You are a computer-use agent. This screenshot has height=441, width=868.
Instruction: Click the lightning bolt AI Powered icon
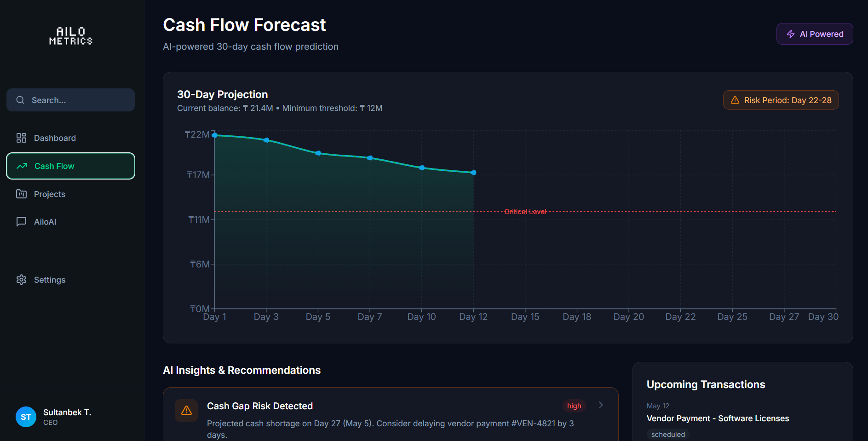point(791,34)
